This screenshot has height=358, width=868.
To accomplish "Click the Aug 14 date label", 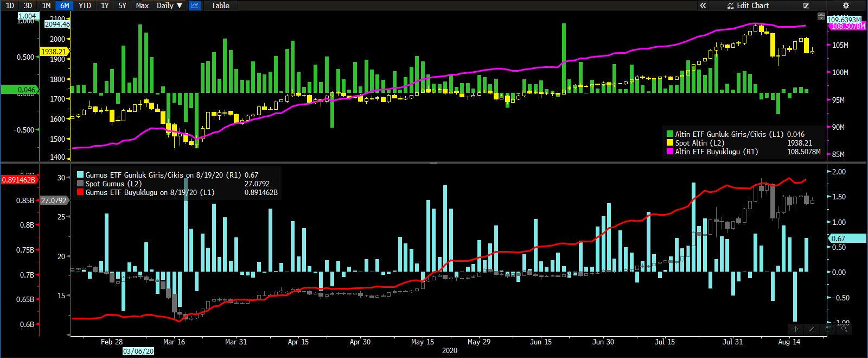I will click(789, 342).
